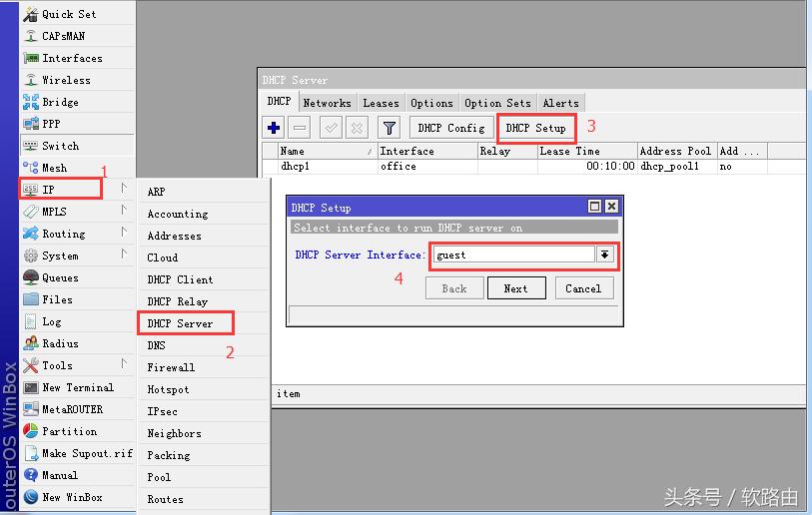Viewport: 812px width, 515px height.
Task: Click the DHCP Server Interface field showing guest
Action: click(513, 255)
